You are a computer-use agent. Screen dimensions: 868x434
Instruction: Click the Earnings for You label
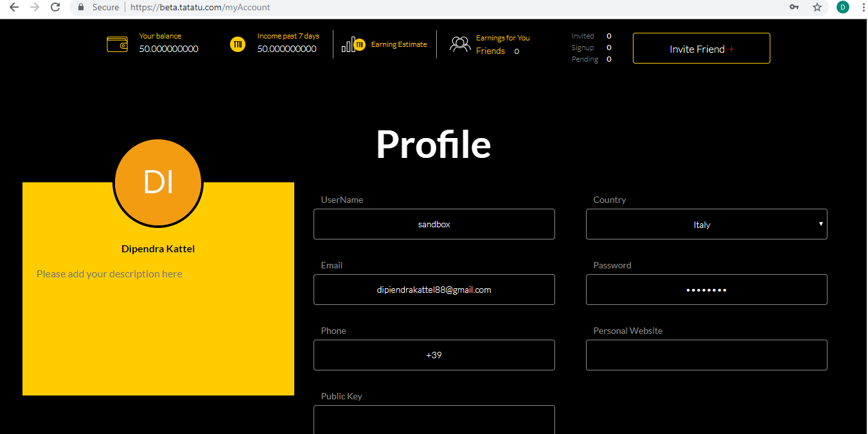click(x=502, y=38)
